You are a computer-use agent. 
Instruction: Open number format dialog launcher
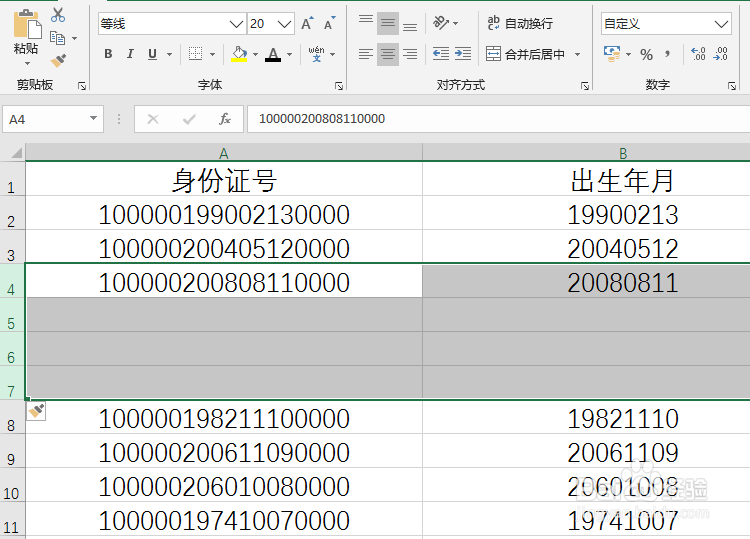pos(732,86)
